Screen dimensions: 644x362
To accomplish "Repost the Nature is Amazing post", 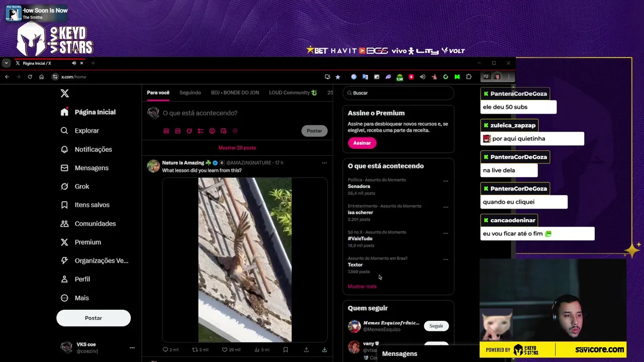I will [200, 349].
